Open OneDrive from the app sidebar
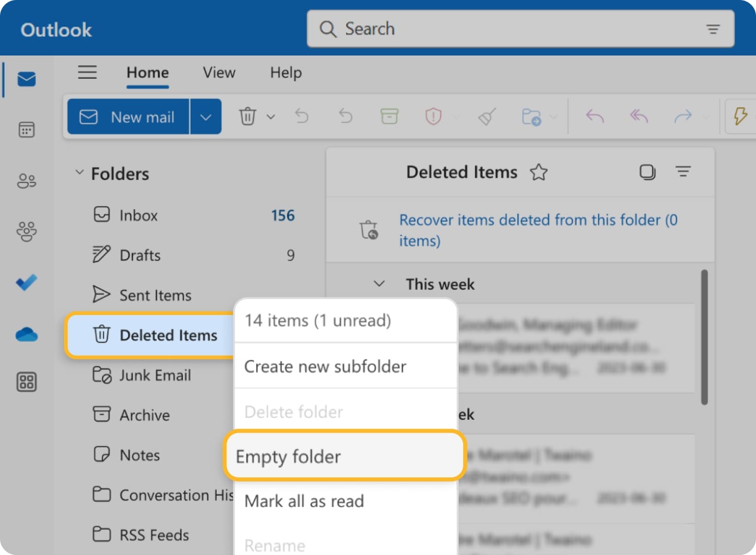The image size is (756, 555). 26,335
